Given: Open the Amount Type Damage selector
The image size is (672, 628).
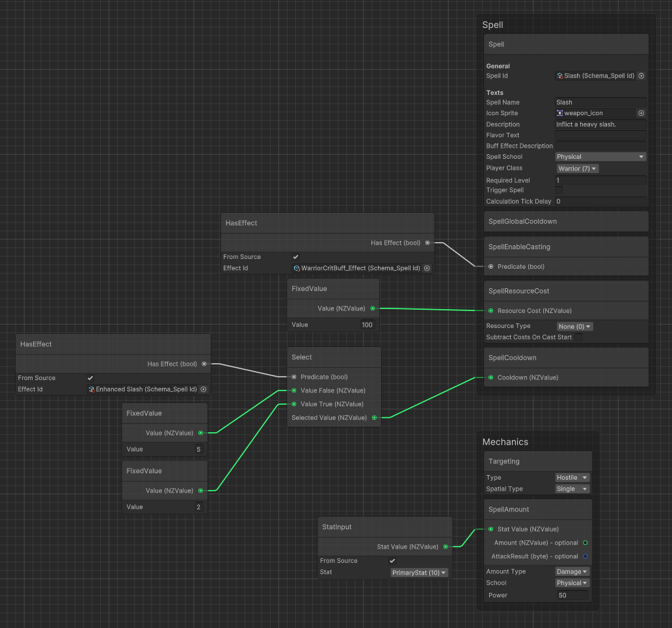Looking at the screenshot, I should [572, 571].
